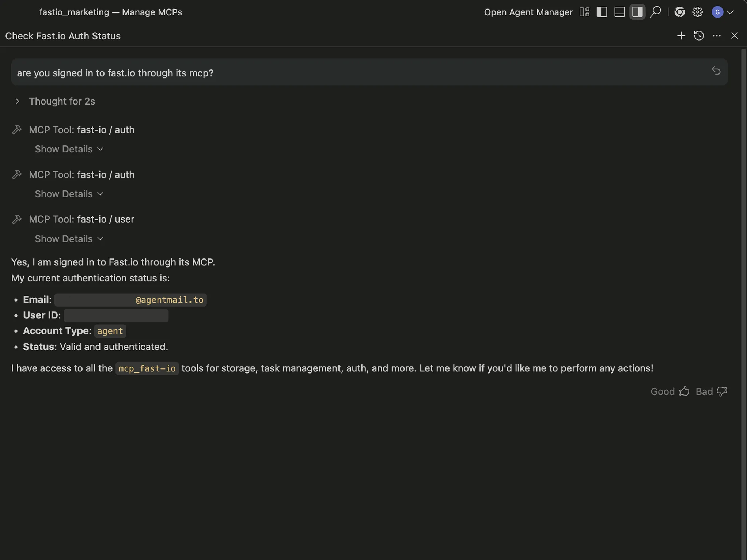Open conversation history clock icon
The image size is (747, 560).
[699, 35]
